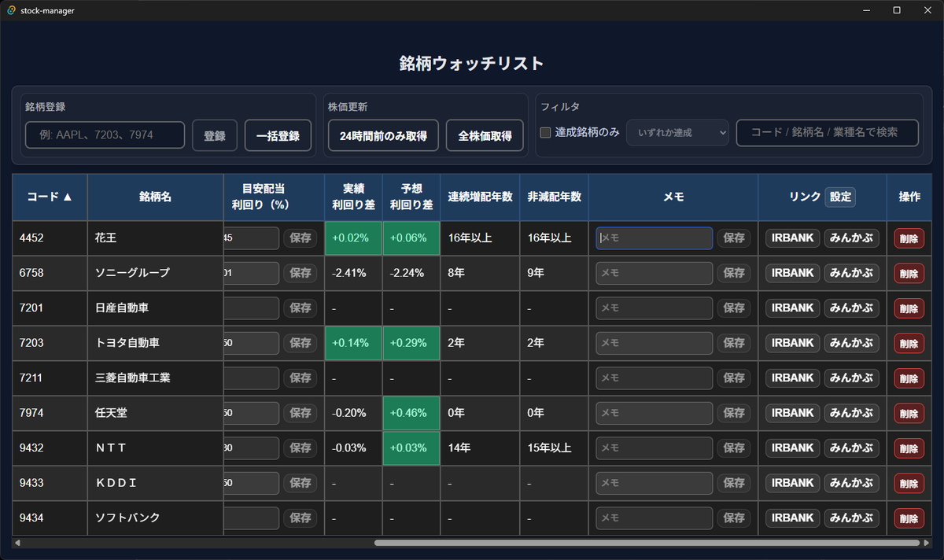Open みんかぶ page for トヨタ自動車
Image resolution: width=944 pixels, height=560 pixels.
coord(851,343)
